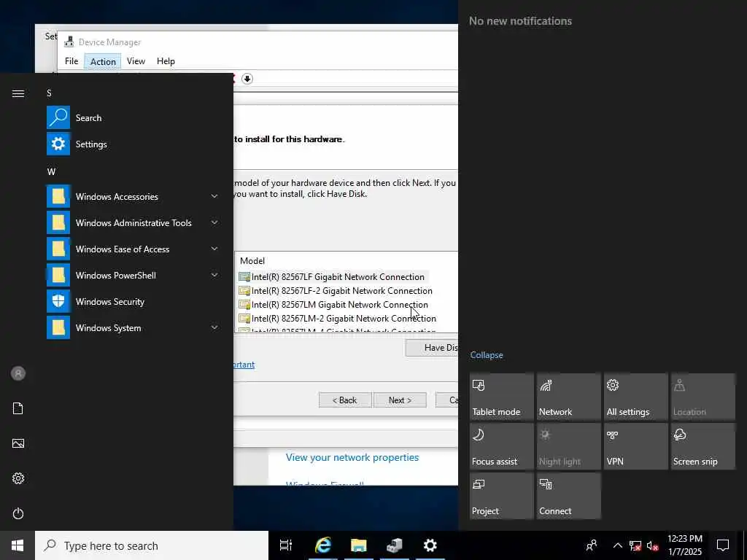Open the Network quick action tile
Image resolution: width=747 pixels, height=560 pixels.
pos(568,397)
